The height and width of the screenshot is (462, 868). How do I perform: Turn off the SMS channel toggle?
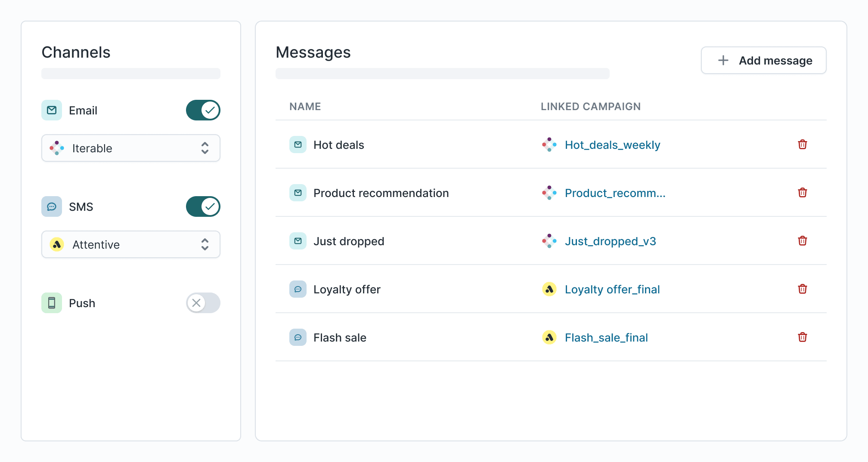click(203, 206)
